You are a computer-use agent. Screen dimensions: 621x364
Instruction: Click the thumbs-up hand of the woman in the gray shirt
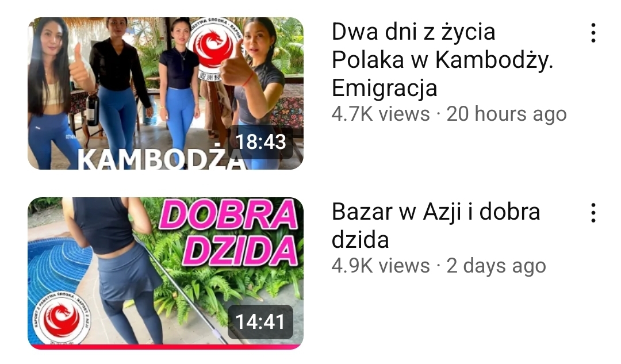click(237, 67)
